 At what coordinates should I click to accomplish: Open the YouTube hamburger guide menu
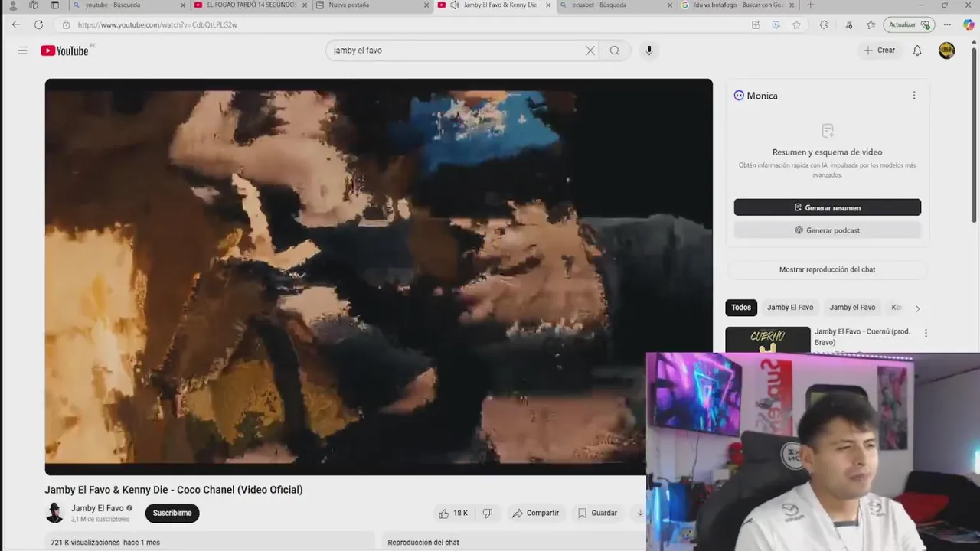tap(22, 51)
